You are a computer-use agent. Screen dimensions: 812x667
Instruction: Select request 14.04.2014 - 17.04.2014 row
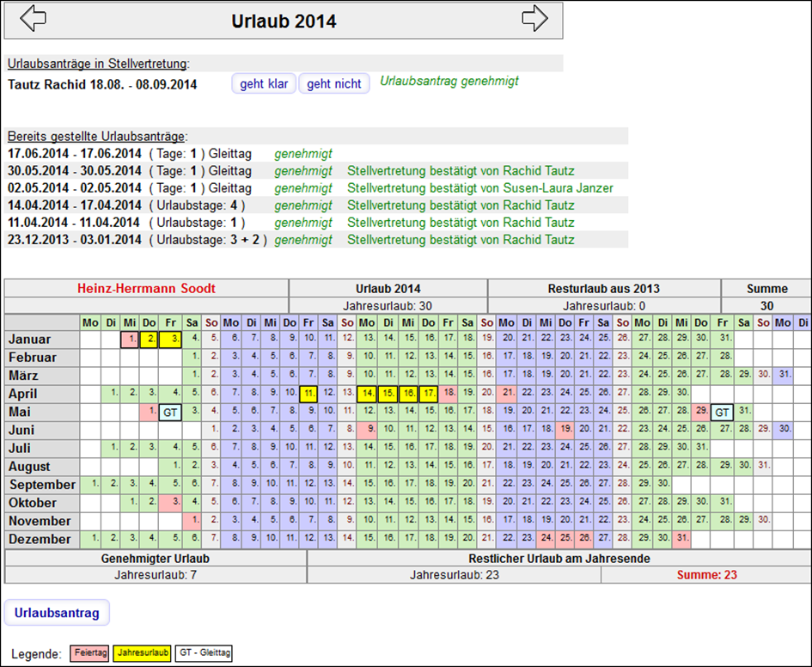316,205
